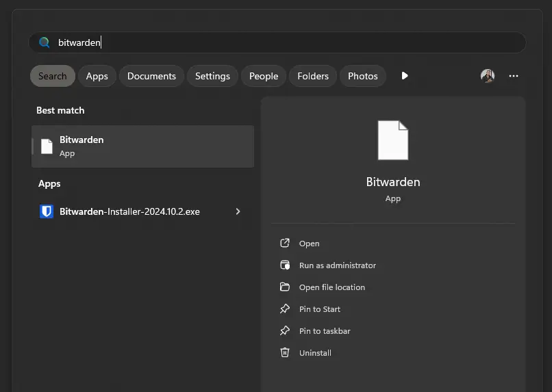Click the Open file location folder icon
This screenshot has height=392, width=552.
(285, 287)
